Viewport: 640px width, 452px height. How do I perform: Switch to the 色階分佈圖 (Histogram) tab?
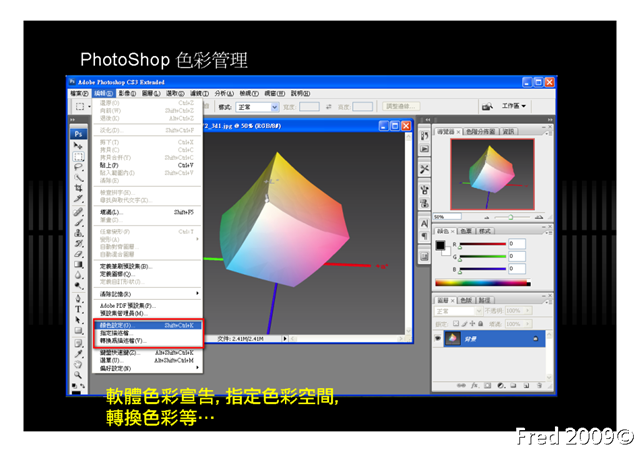[480, 131]
